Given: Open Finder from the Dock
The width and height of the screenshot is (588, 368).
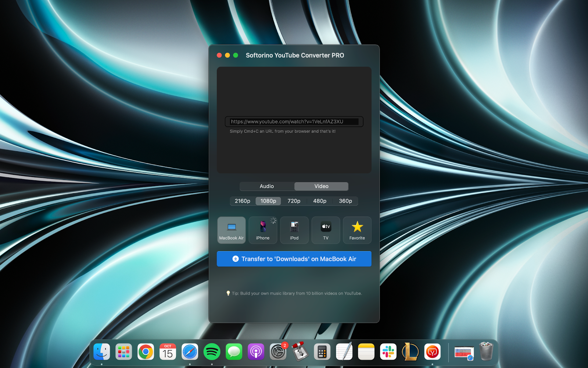Looking at the screenshot, I should pos(102,352).
